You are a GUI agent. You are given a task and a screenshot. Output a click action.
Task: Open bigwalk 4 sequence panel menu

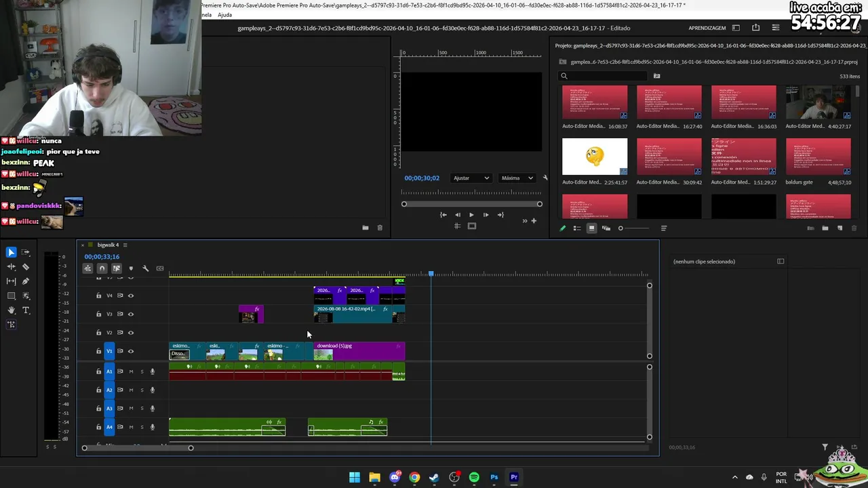click(125, 245)
